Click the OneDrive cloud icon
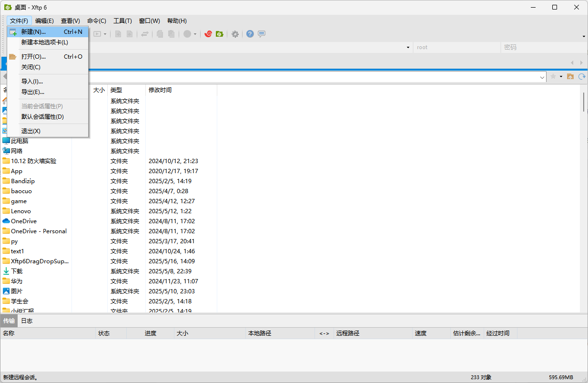588x383 pixels. pos(6,221)
